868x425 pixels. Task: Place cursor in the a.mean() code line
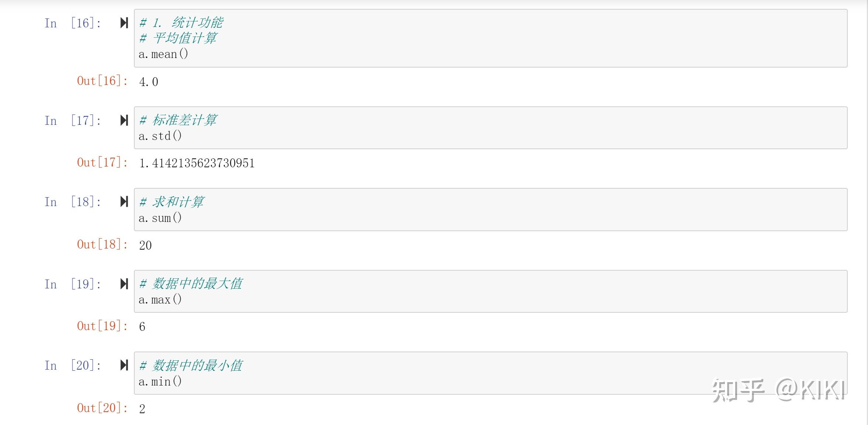click(163, 54)
